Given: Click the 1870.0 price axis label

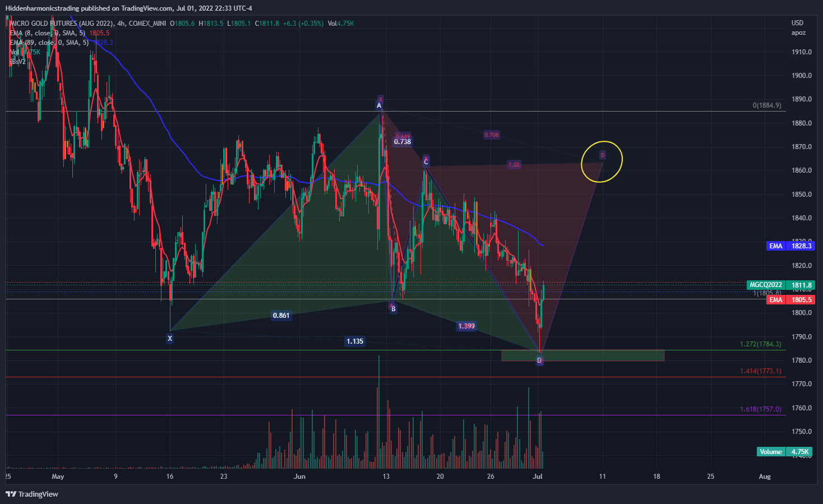Looking at the screenshot, I should 802,147.
